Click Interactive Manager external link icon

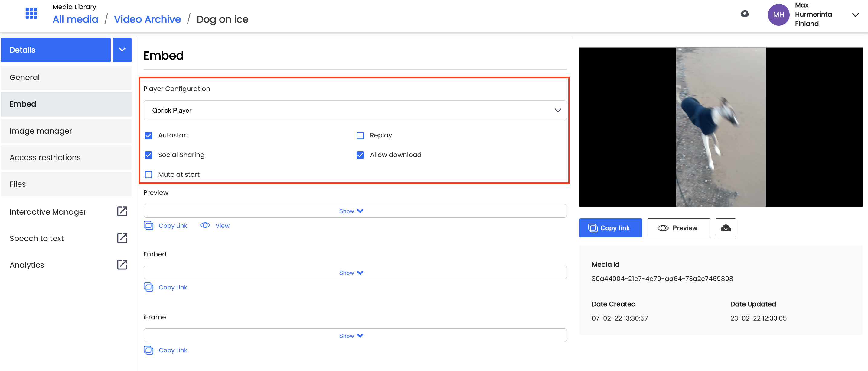[122, 211]
